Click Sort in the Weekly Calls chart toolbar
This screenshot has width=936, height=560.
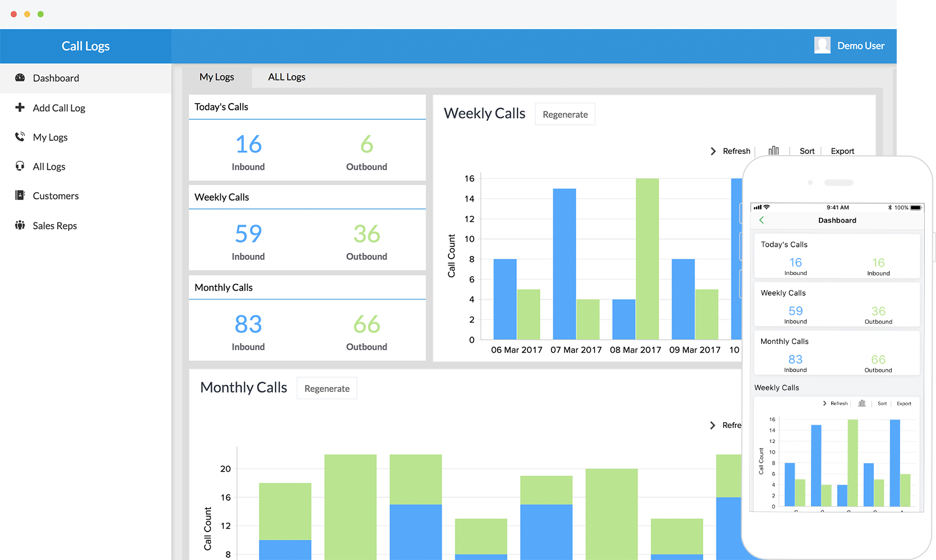(807, 151)
